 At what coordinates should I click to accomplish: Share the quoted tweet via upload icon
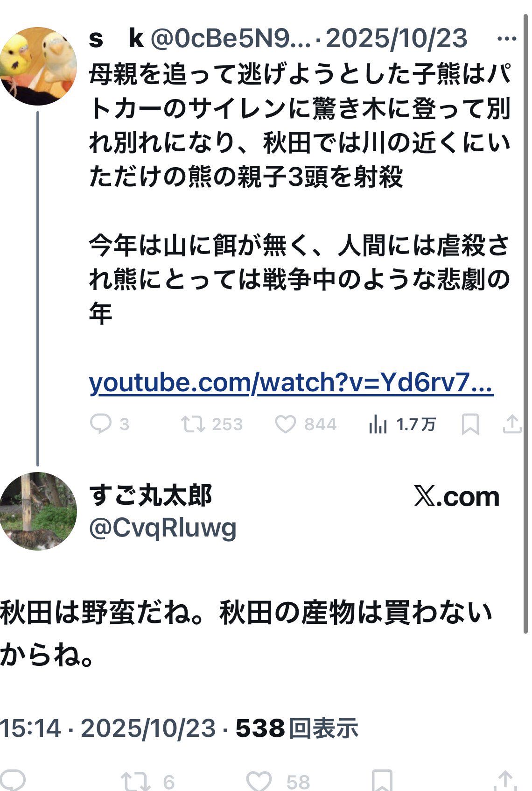tap(512, 424)
